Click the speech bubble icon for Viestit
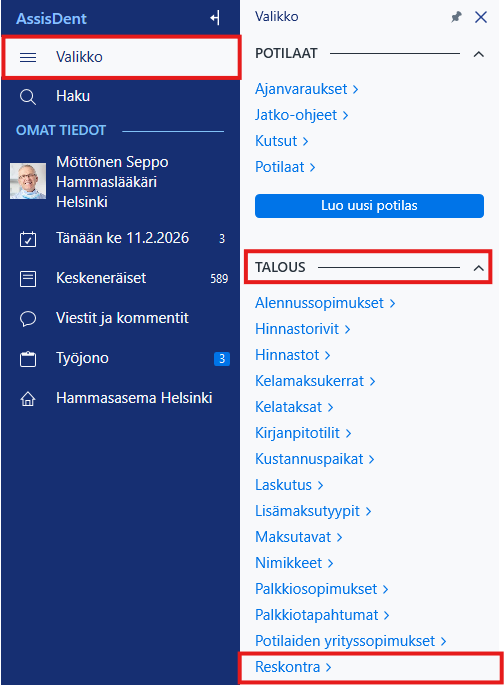The width and height of the screenshot is (504, 685). point(28,318)
